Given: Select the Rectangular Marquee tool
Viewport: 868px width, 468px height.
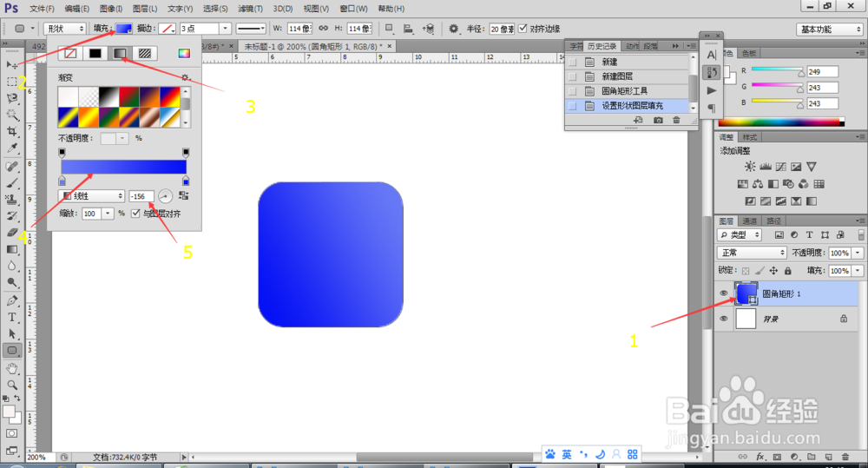Looking at the screenshot, I should (11, 82).
